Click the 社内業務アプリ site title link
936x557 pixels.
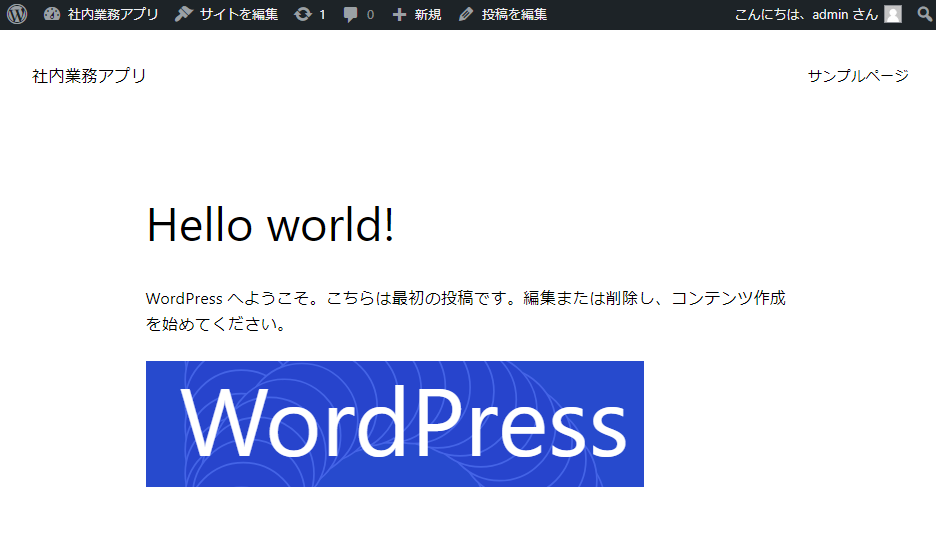(x=89, y=76)
